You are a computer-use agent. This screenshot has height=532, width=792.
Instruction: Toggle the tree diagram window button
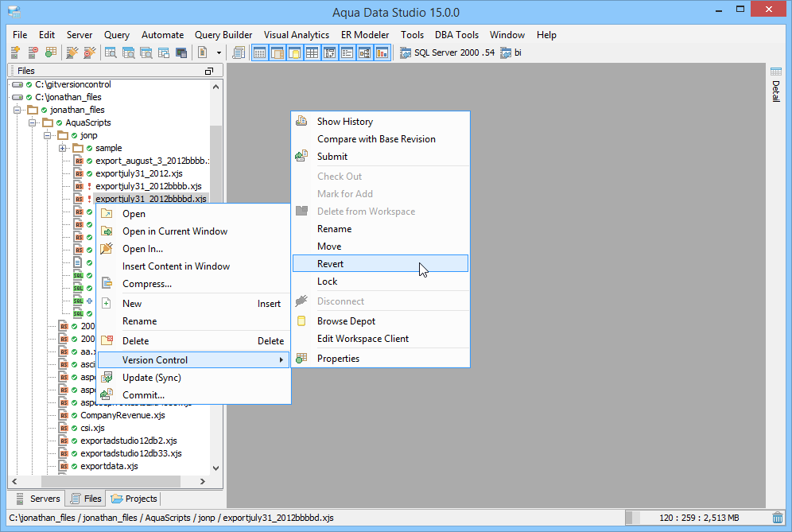(365, 52)
